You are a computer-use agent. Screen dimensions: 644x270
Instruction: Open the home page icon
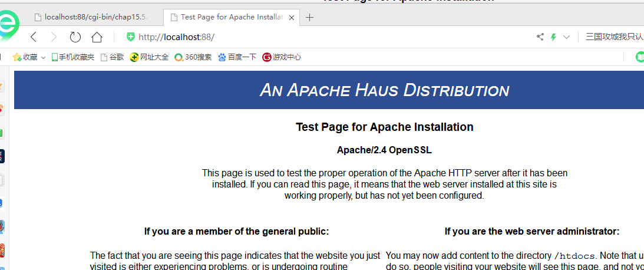click(x=97, y=37)
